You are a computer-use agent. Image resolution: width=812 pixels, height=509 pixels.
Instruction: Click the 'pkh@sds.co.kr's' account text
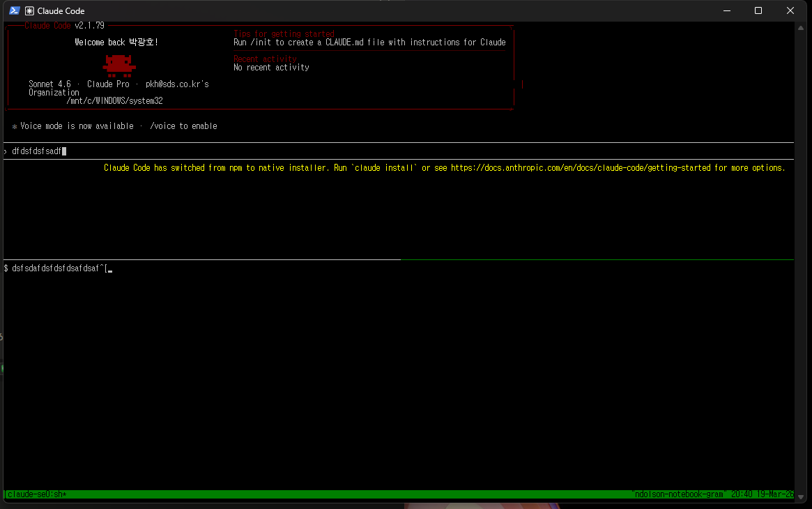(x=177, y=84)
